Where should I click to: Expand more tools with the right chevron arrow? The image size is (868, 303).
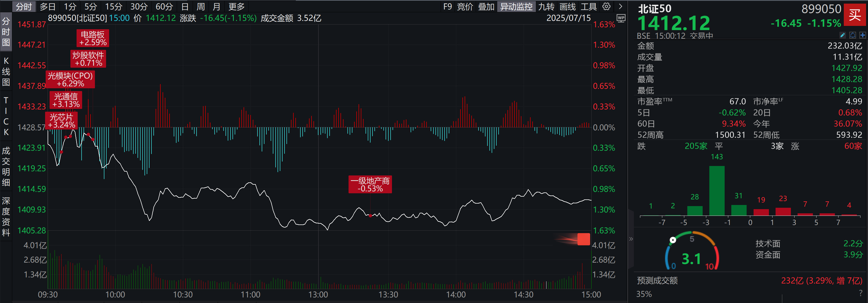(x=620, y=6)
